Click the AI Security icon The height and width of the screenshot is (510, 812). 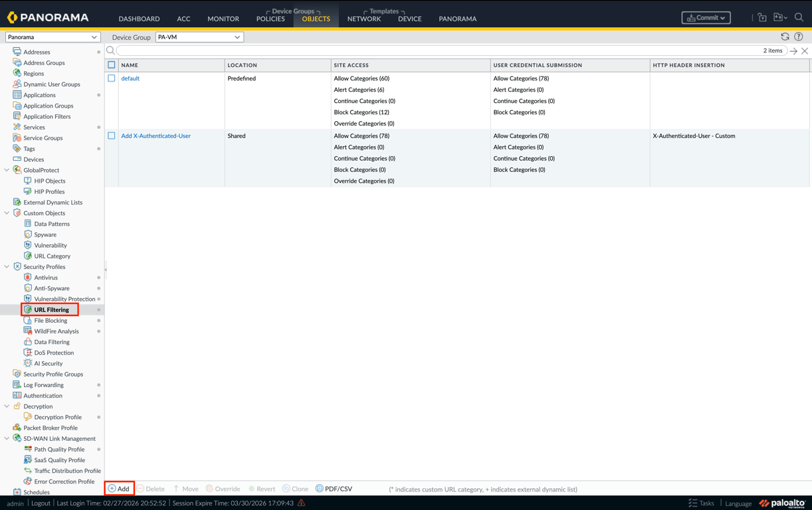click(x=27, y=363)
